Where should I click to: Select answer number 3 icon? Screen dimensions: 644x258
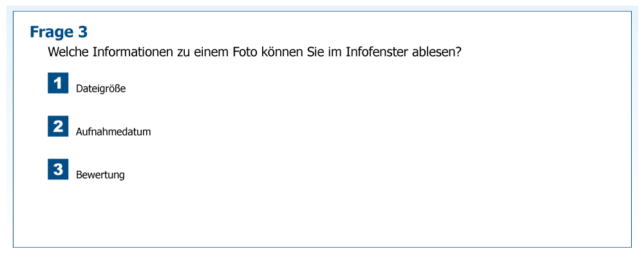tap(58, 169)
